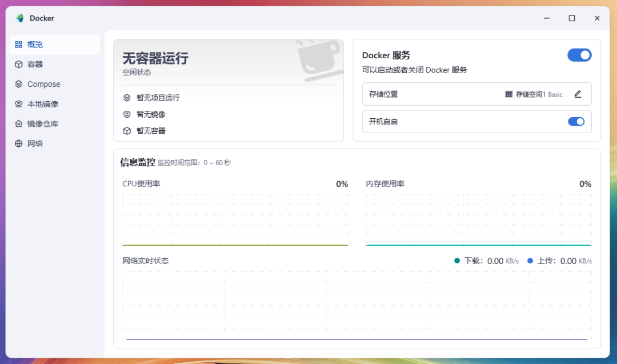Image resolution: width=617 pixels, height=364 pixels.
Task: Maximize the Docker window
Action: point(572,18)
